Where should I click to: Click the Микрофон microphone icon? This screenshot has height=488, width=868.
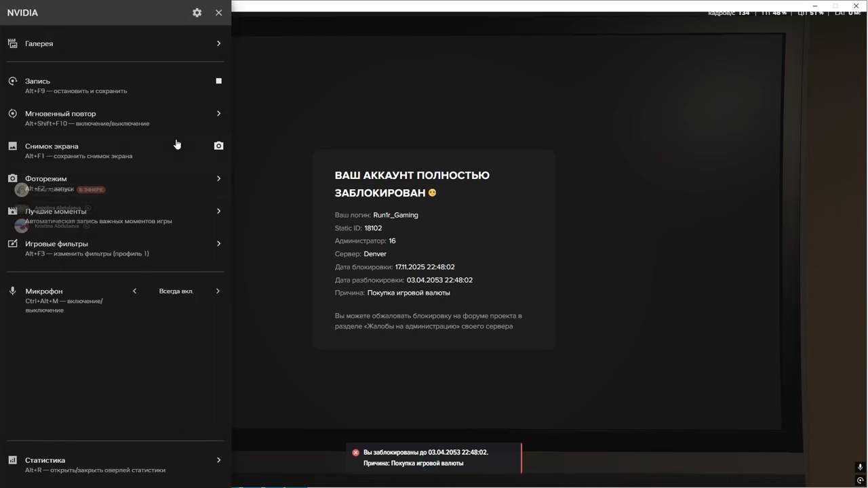pos(12,291)
